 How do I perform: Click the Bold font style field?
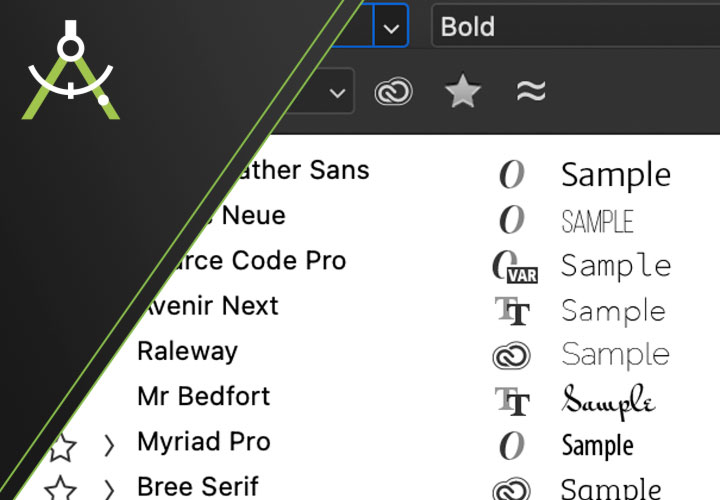(x=576, y=26)
